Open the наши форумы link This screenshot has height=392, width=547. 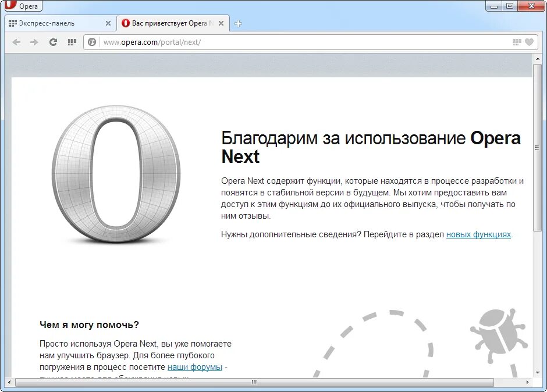(x=195, y=367)
